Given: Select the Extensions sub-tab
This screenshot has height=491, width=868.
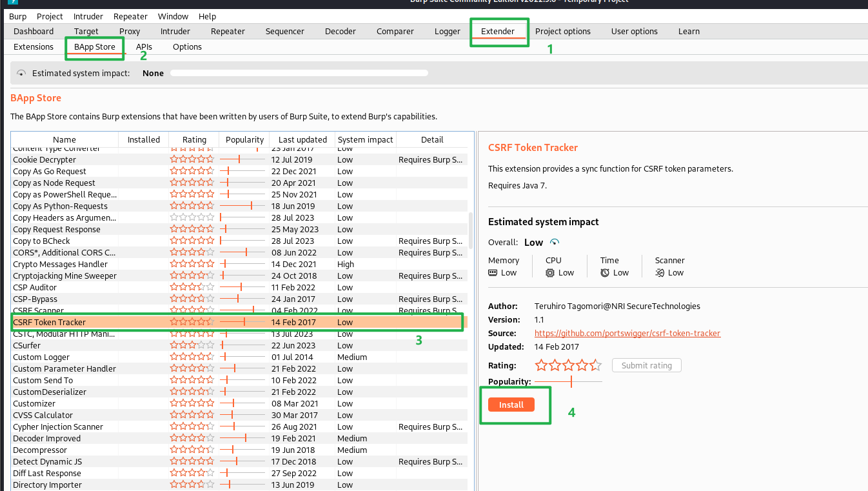Looking at the screenshot, I should (x=34, y=46).
